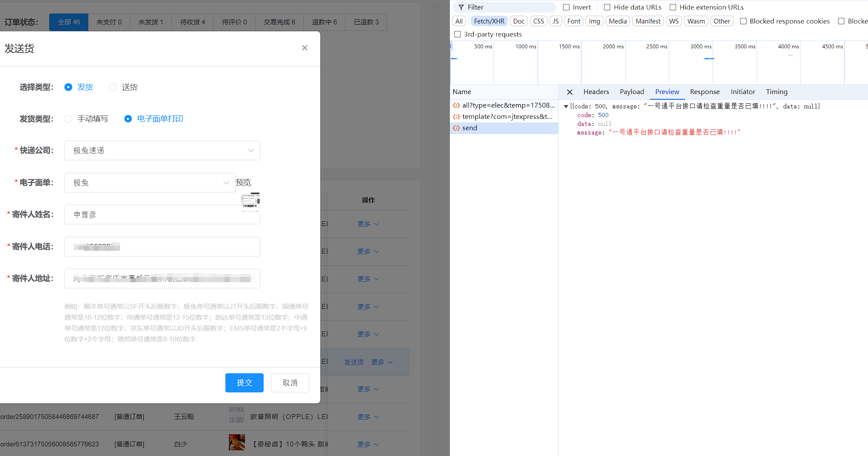Click the all?type=elec request entry
The image size is (868, 456).
pos(504,105)
